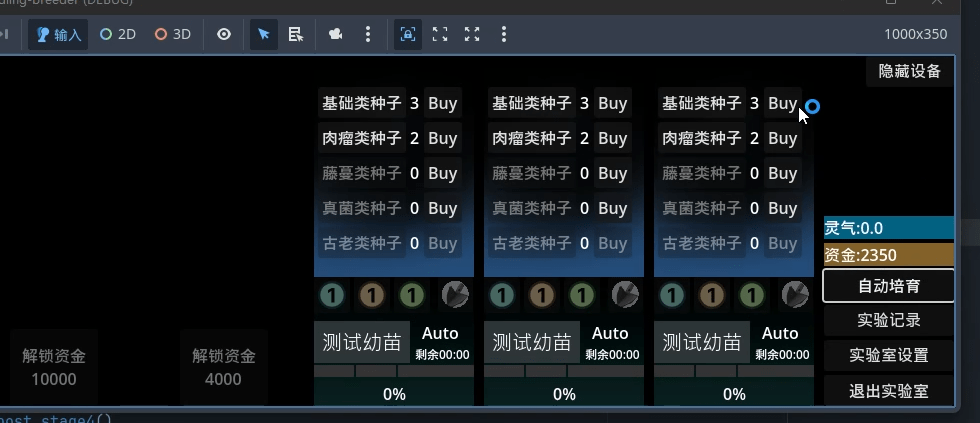This screenshot has width=980, height=423.
Task: Buy 基础类种子 in the first panel
Action: tap(442, 103)
